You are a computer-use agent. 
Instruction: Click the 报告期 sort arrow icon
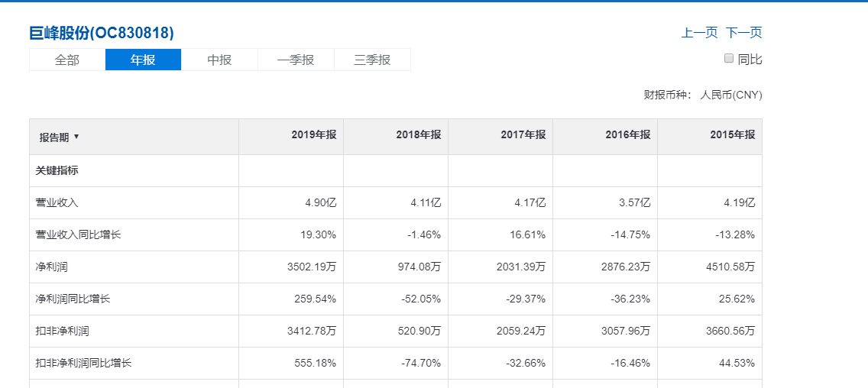tap(76, 137)
